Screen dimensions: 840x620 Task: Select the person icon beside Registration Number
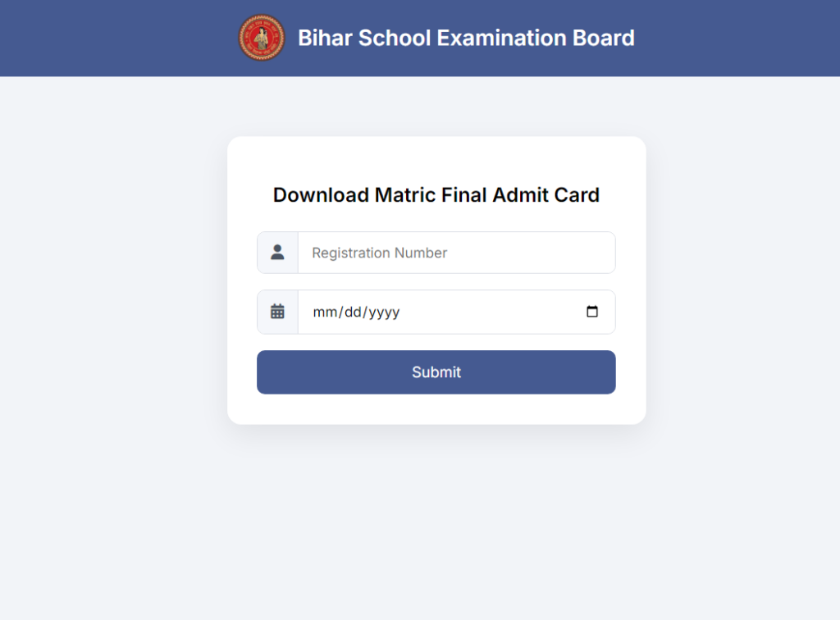[x=277, y=252]
